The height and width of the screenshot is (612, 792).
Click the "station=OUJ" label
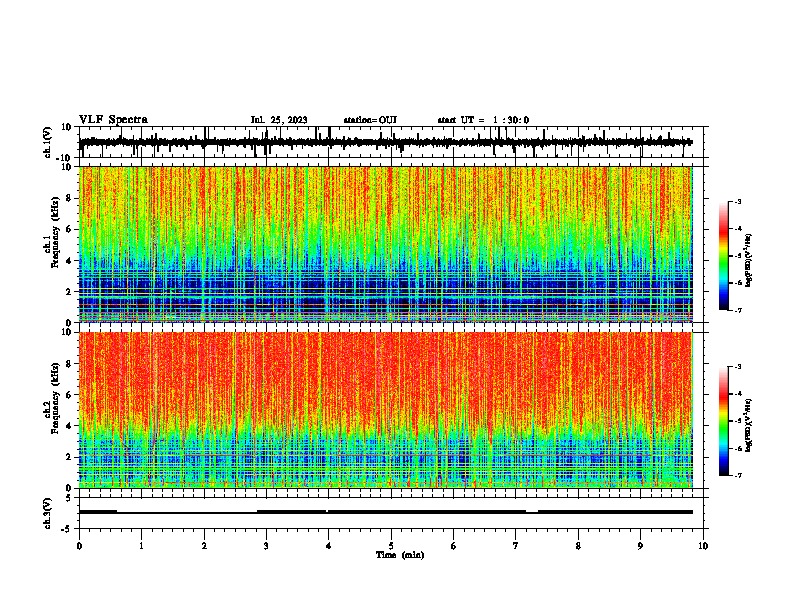(x=370, y=120)
